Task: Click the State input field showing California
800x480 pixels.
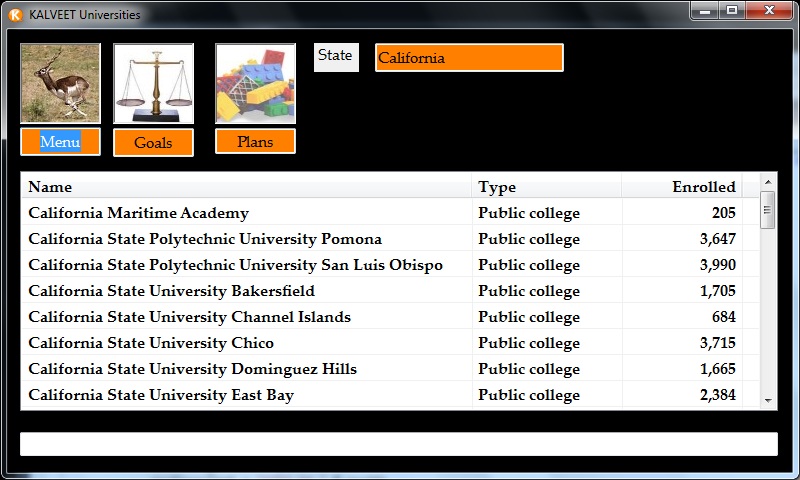Action: 468,58
